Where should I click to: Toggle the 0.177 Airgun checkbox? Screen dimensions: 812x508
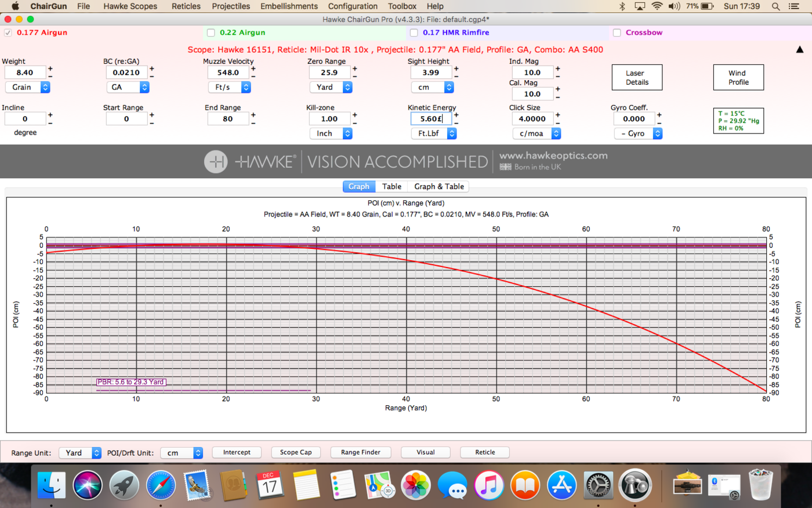click(8, 33)
